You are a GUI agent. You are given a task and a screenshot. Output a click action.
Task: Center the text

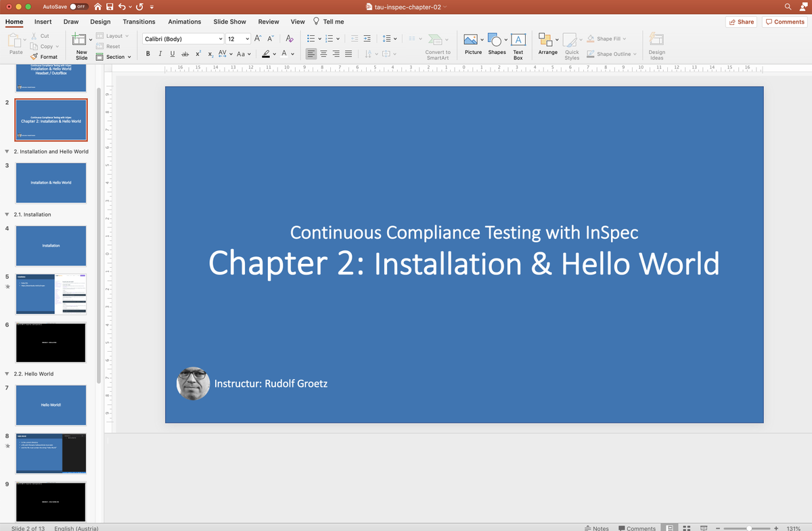click(323, 53)
